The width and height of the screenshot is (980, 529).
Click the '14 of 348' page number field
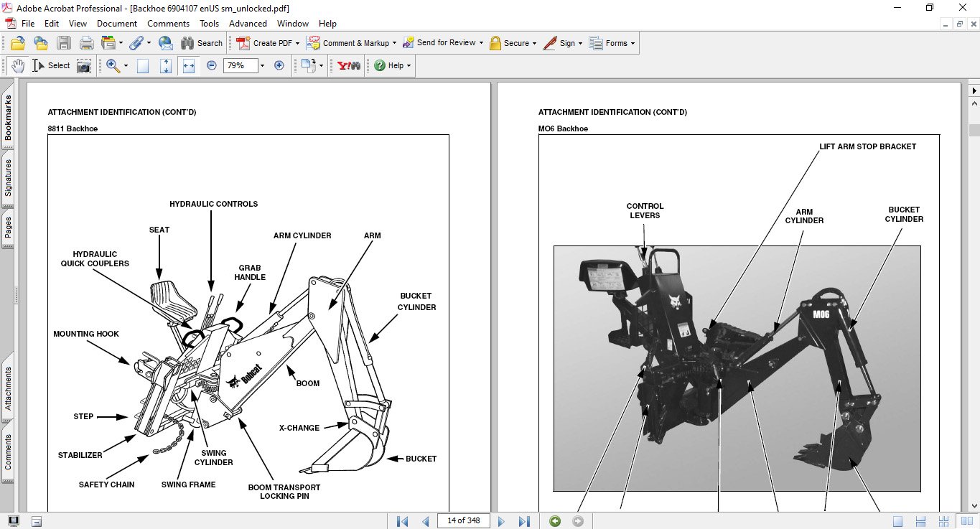click(x=463, y=520)
